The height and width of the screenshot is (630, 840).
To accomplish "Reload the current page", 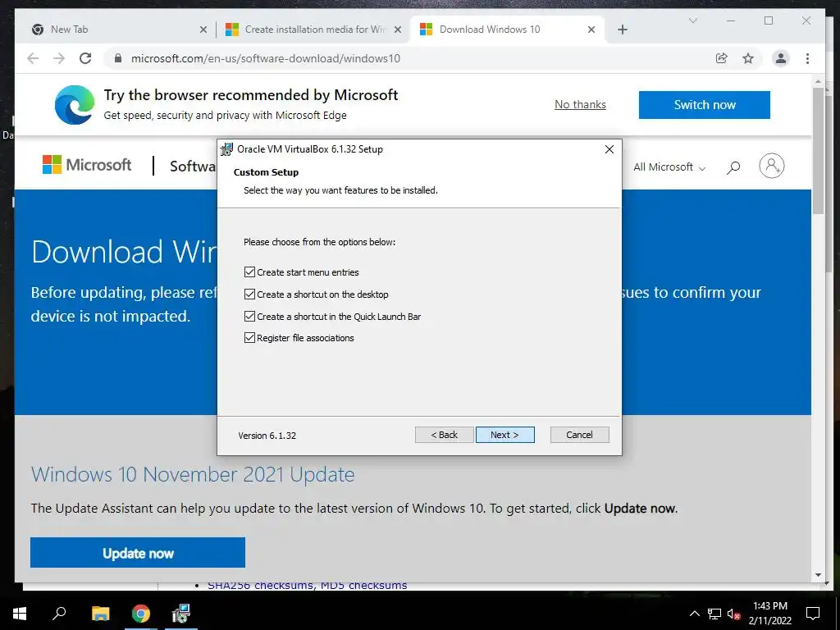I will click(85, 58).
